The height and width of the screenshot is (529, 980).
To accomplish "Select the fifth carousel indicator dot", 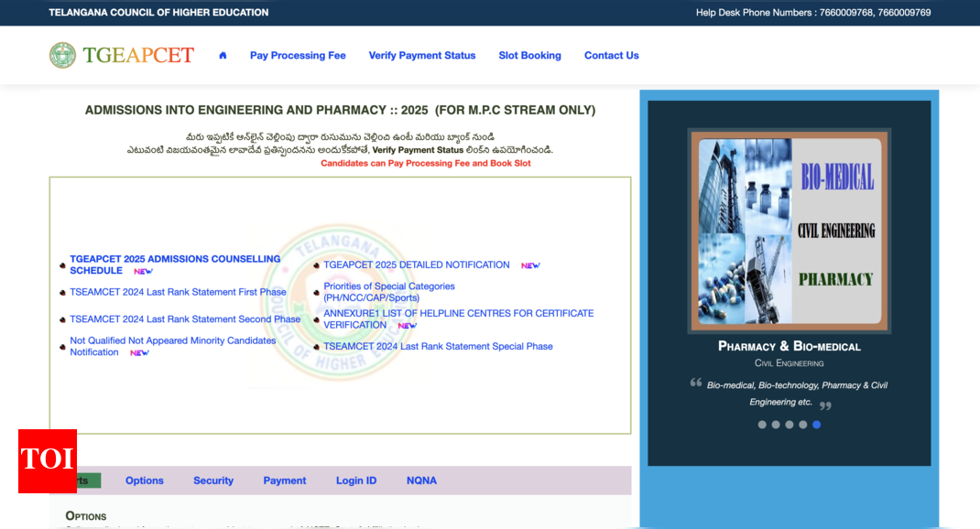I will pyautogui.click(x=816, y=425).
